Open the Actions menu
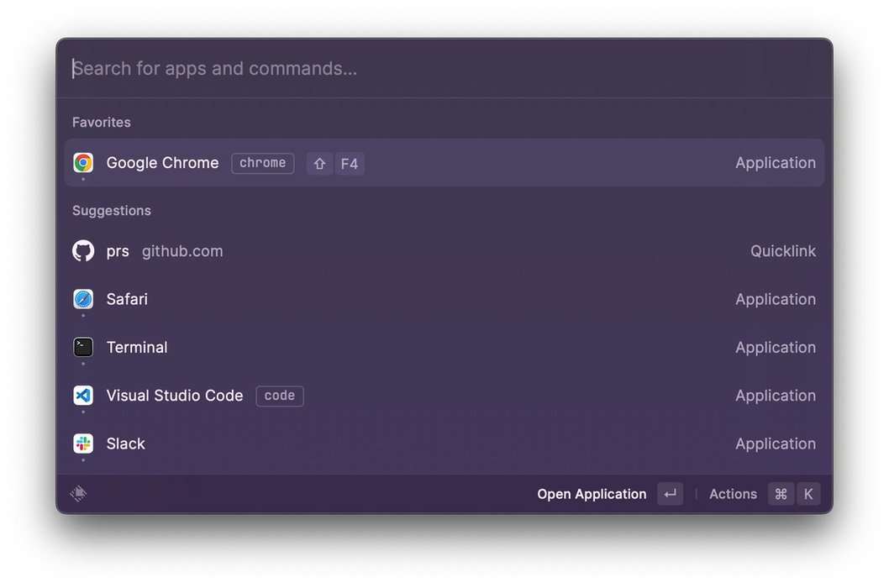This screenshot has width=889, height=588. (733, 494)
